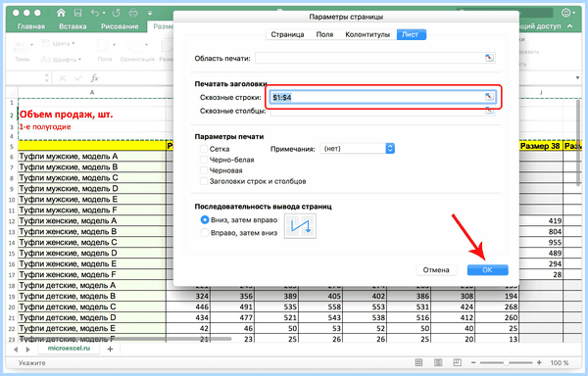Click the Отмена button

click(x=436, y=269)
